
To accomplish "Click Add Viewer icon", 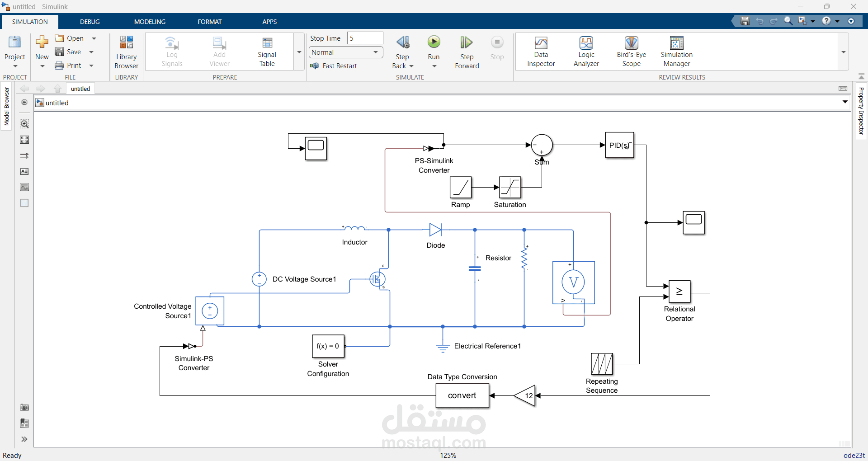I will pyautogui.click(x=219, y=43).
